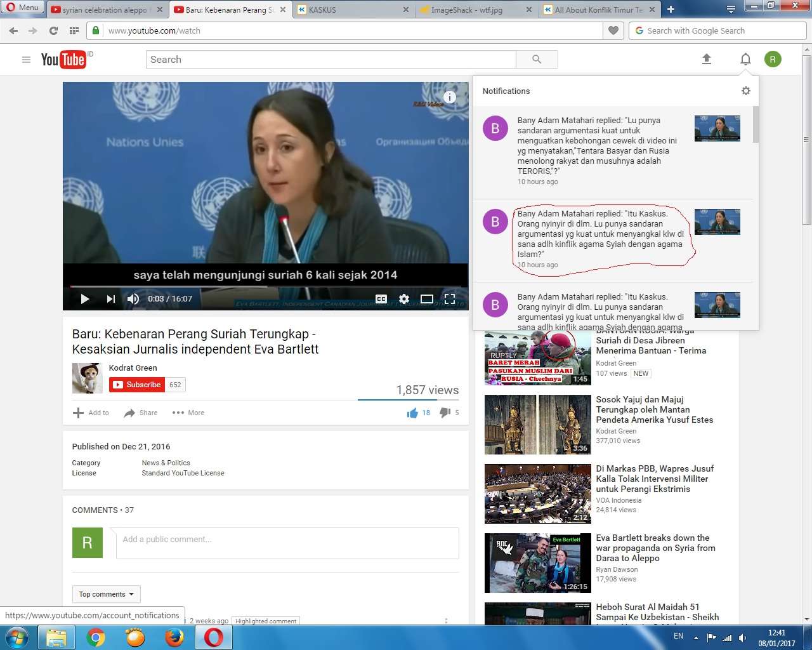Open notification settings gear
The image size is (812, 650).
coord(746,91)
